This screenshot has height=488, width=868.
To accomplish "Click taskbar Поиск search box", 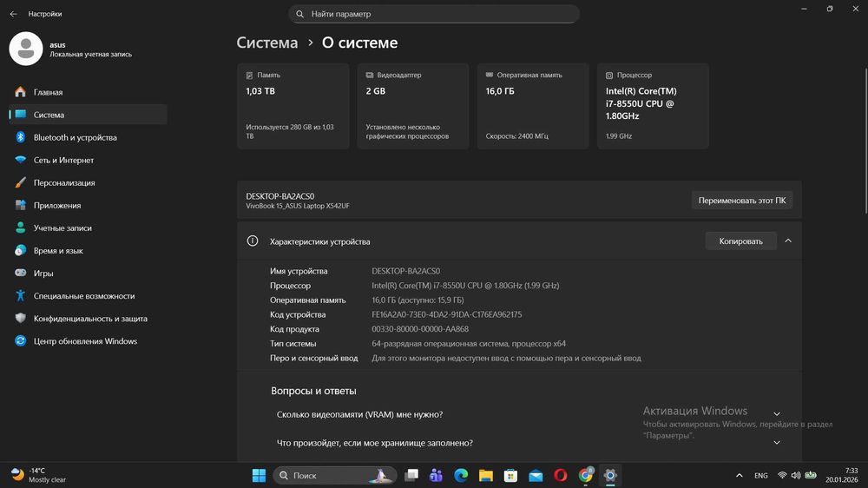I will pos(335,475).
